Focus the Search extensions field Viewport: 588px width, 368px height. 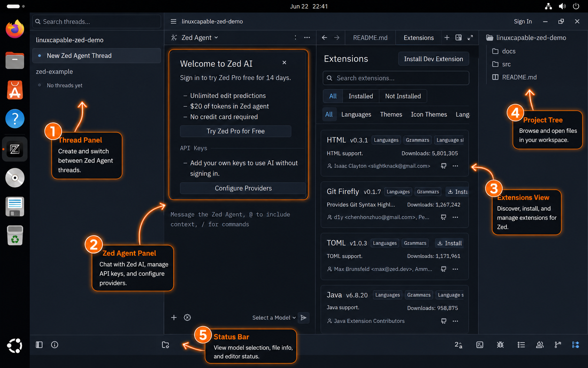pyautogui.click(x=396, y=78)
